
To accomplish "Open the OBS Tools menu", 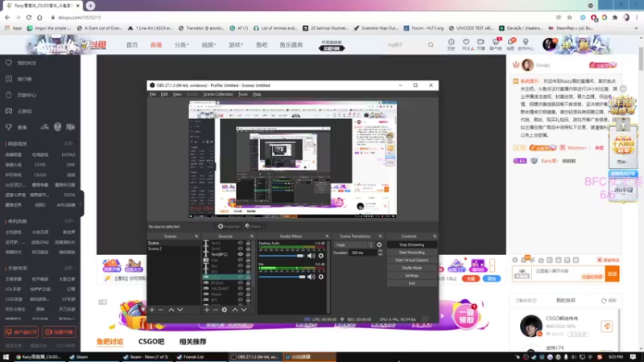I will coord(243,94).
